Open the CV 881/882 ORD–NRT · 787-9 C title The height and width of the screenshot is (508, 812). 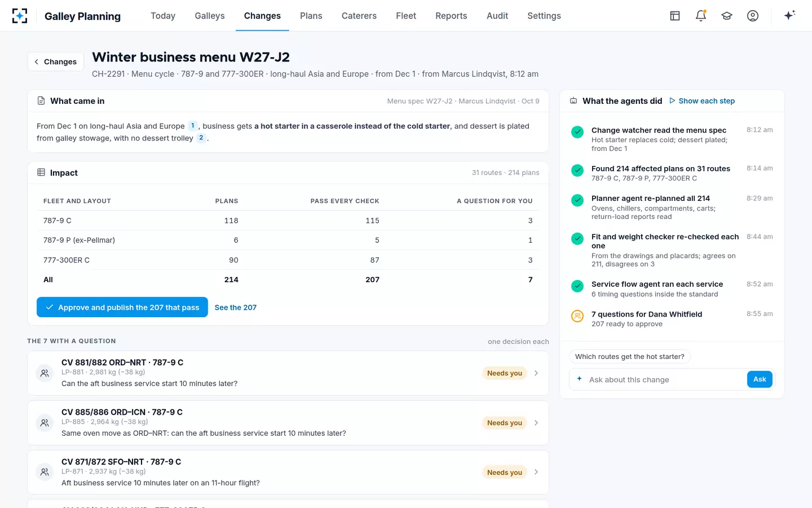click(x=122, y=362)
